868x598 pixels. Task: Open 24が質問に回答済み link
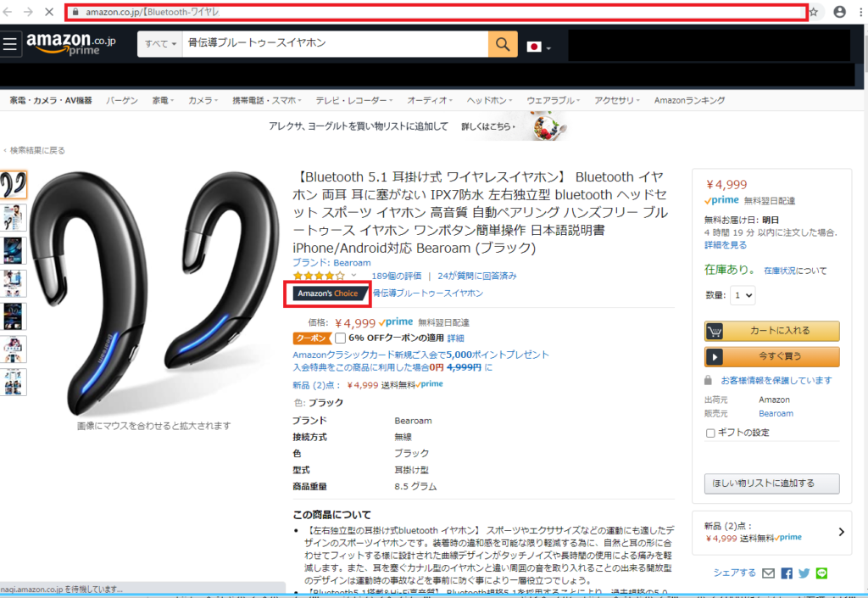coord(476,276)
